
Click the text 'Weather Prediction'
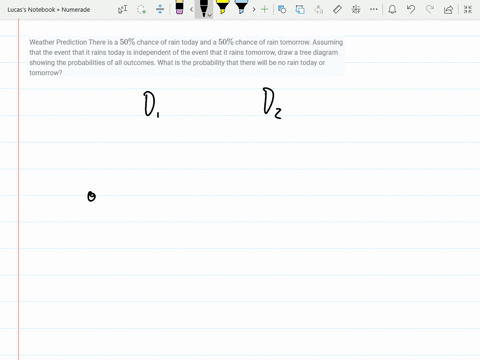(58, 42)
